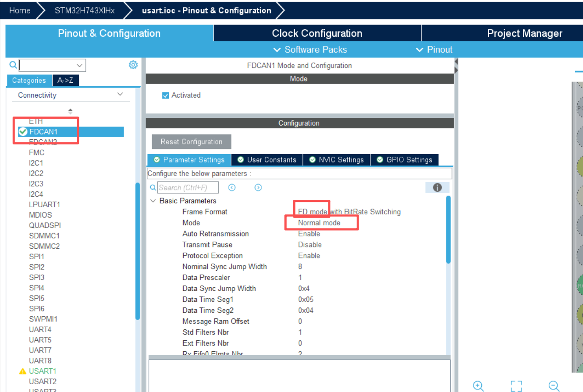The image size is (583, 392).
Task: Click the 'Std Filters Nbr' parameter label
Action: point(206,332)
